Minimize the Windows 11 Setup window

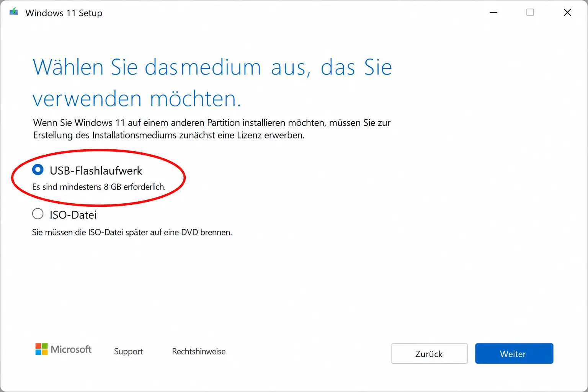[x=493, y=13]
